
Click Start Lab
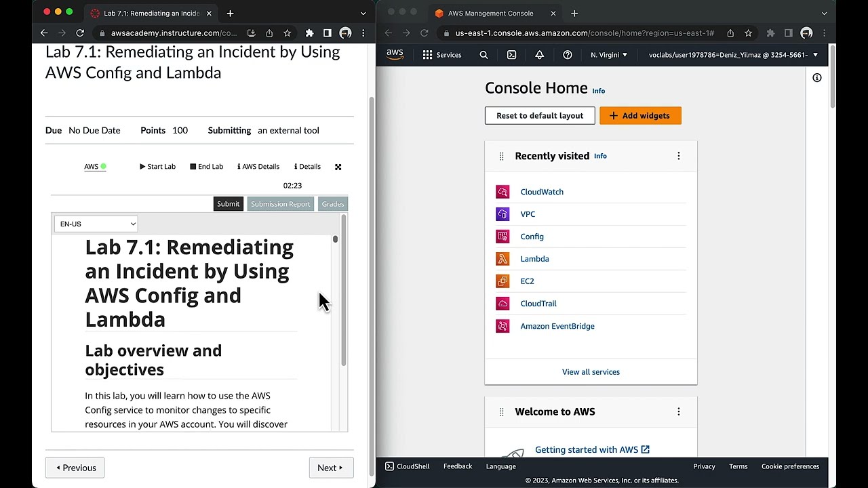point(157,167)
